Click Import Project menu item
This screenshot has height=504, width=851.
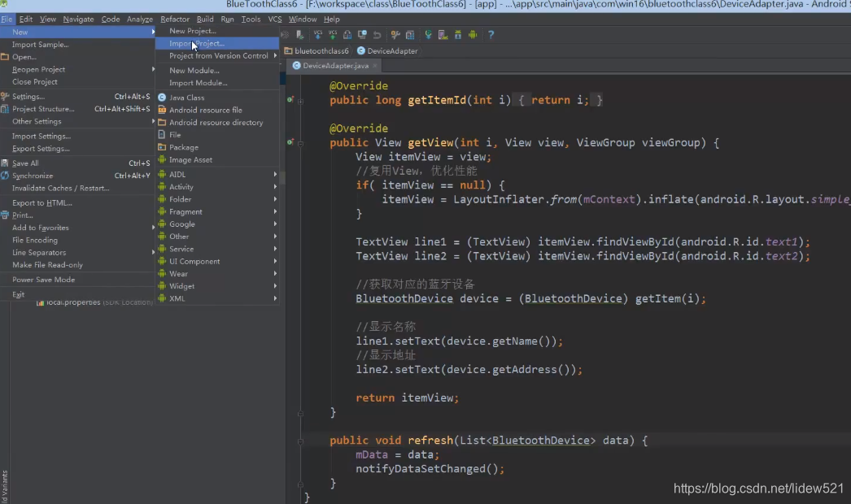(x=217, y=43)
